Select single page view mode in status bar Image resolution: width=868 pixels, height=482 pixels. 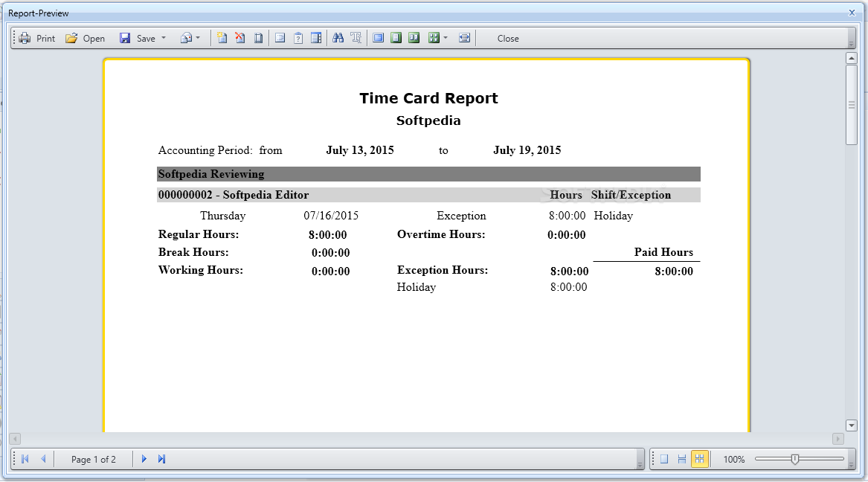click(x=664, y=459)
